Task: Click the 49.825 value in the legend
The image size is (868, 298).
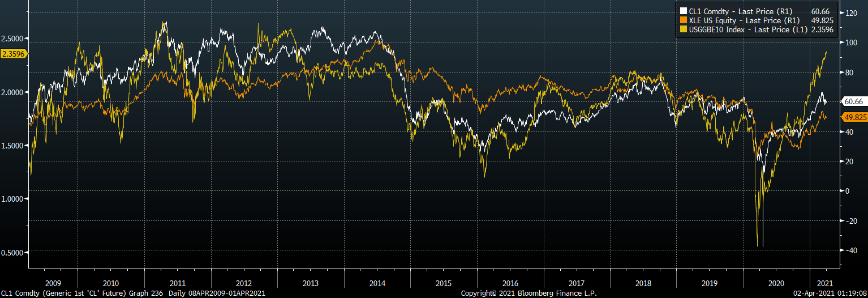Action: [823, 20]
